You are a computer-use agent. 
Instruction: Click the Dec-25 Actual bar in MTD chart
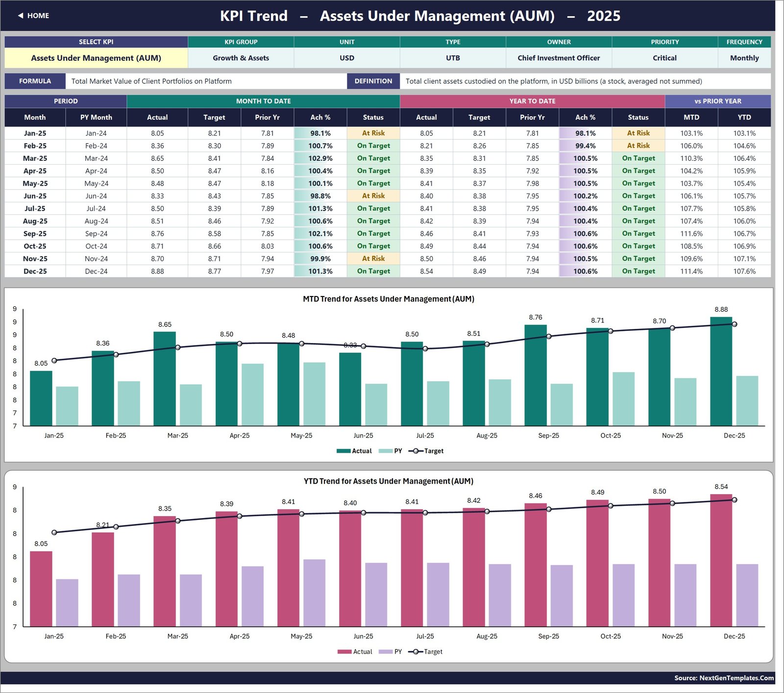tap(721, 371)
